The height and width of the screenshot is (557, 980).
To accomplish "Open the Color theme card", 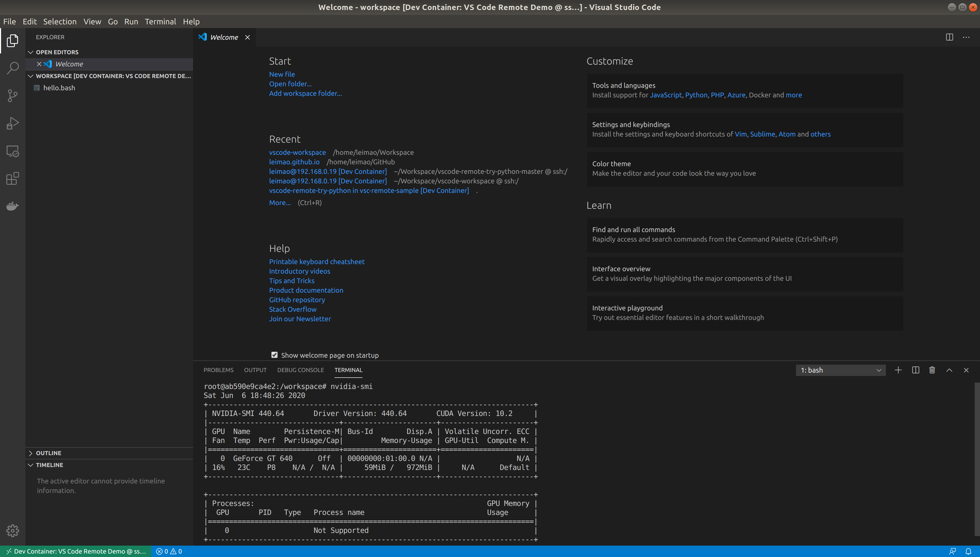I will (x=745, y=169).
